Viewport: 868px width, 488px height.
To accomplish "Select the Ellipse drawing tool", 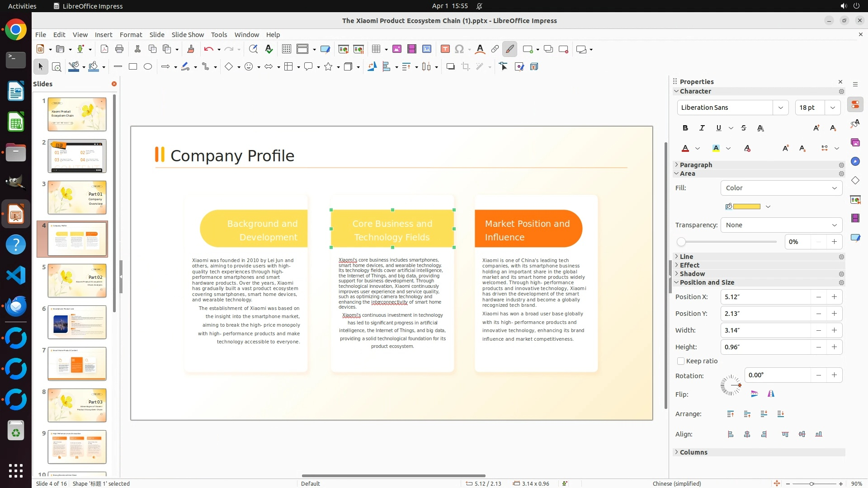I will click(x=148, y=67).
